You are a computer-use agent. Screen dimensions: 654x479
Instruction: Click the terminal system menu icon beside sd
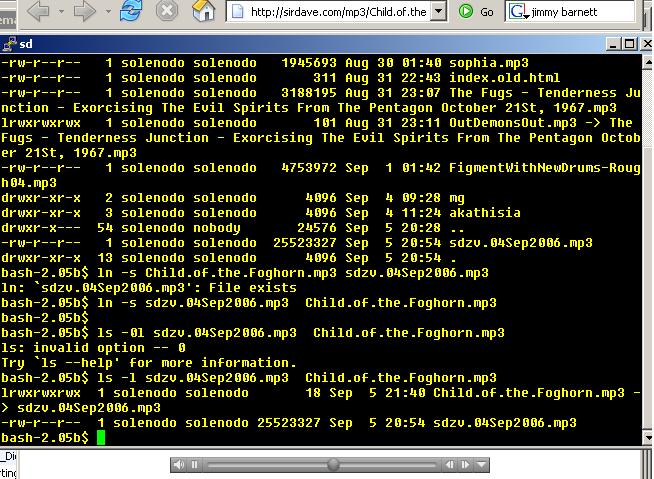click(x=9, y=44)
